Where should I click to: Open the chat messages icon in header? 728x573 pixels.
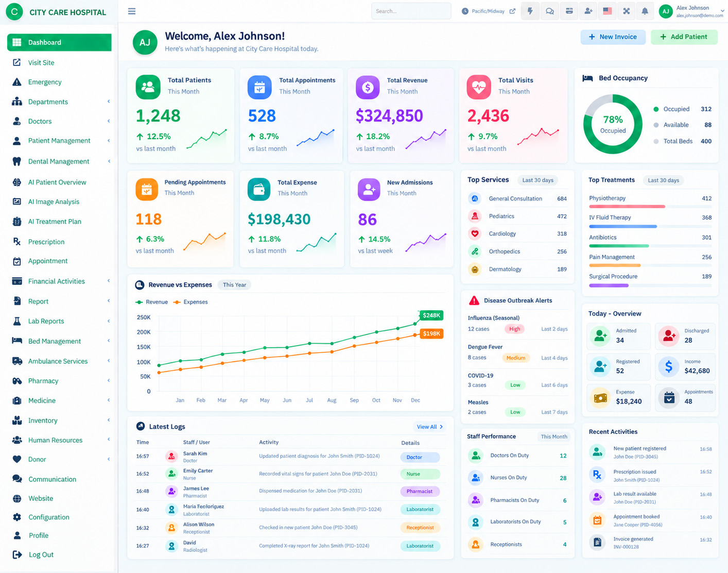point(550,11)
